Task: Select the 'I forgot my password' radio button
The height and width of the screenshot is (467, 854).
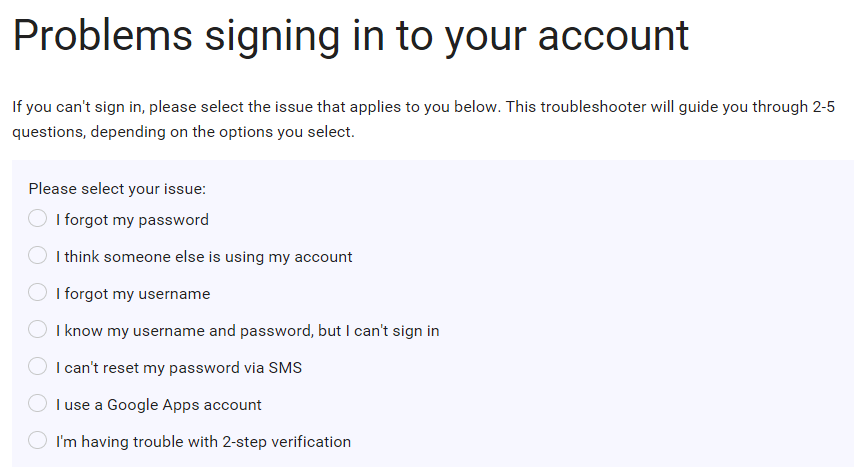Action: point(38,219)
